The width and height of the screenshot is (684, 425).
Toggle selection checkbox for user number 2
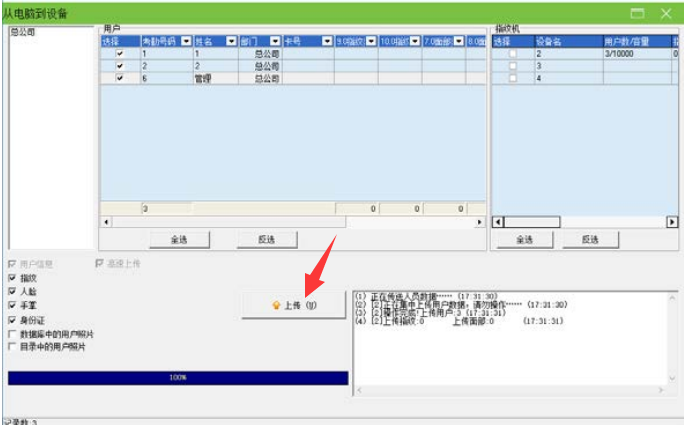click(x=120, y=66)
